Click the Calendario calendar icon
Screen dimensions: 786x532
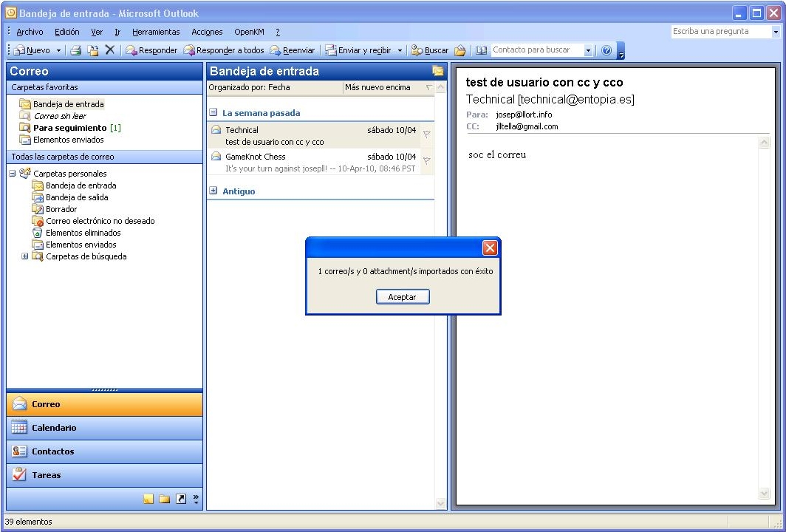click(19, 428)
